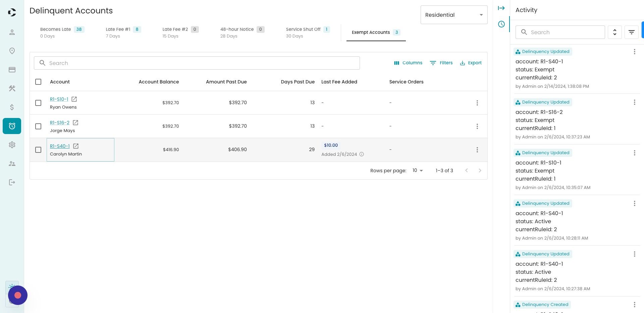
Task: Click the Export button
Action: pos(471,63)
